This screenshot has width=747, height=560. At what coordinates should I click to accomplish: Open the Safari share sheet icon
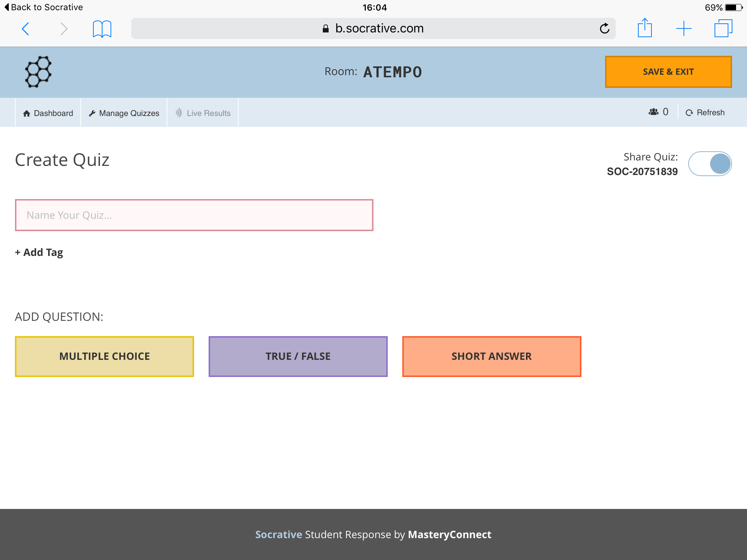[645, 28]
